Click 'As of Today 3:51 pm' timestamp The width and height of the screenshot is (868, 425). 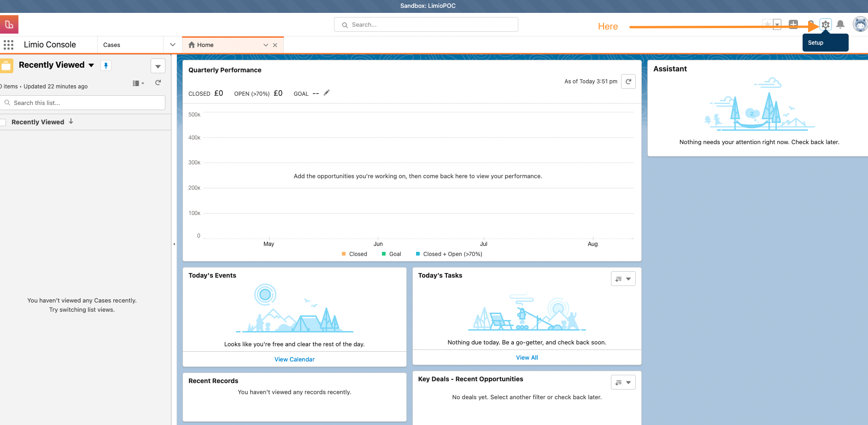(591, 82)
